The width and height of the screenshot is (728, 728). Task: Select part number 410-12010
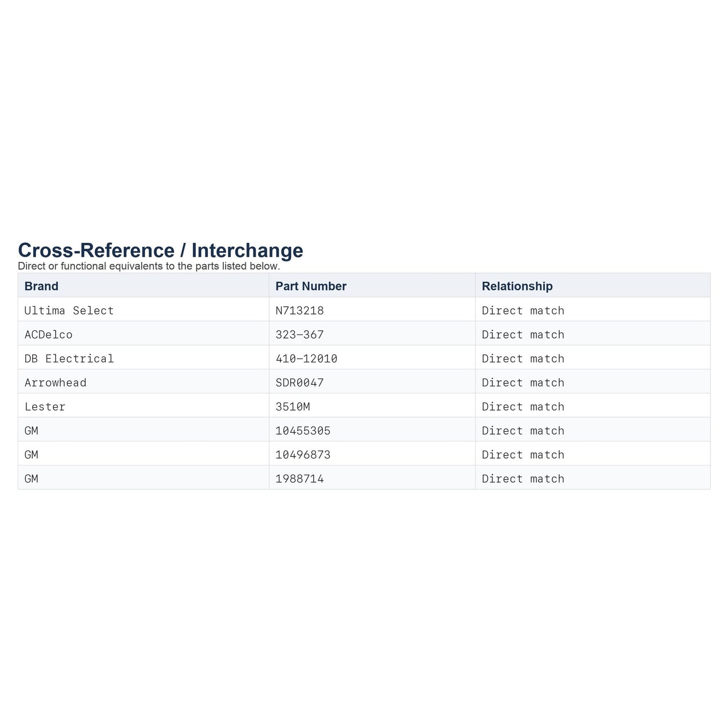[x=306, y=359]
